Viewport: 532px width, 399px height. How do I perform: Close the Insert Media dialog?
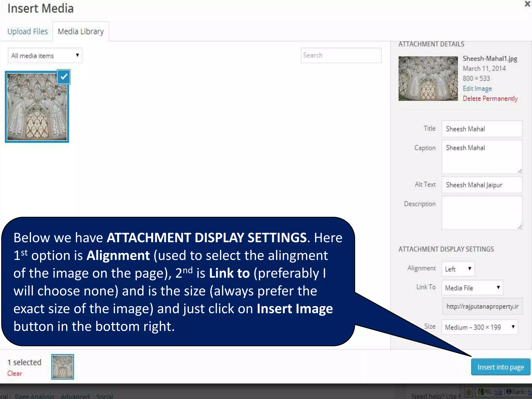tap(527, 4)
